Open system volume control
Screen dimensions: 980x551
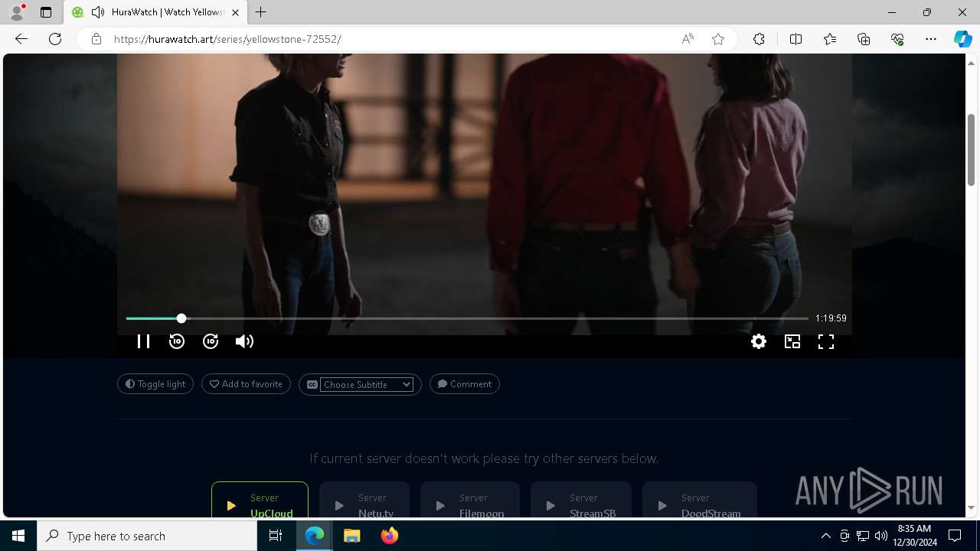point(881,536)
